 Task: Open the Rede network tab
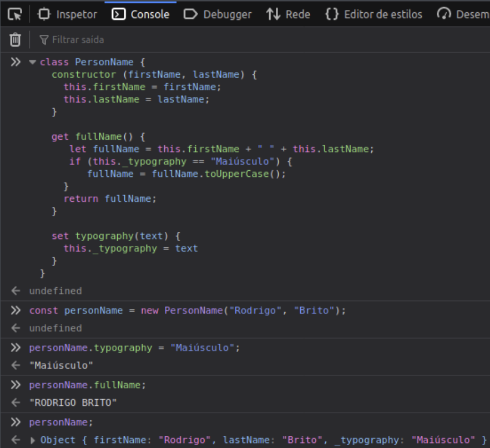tap(288, 14)
